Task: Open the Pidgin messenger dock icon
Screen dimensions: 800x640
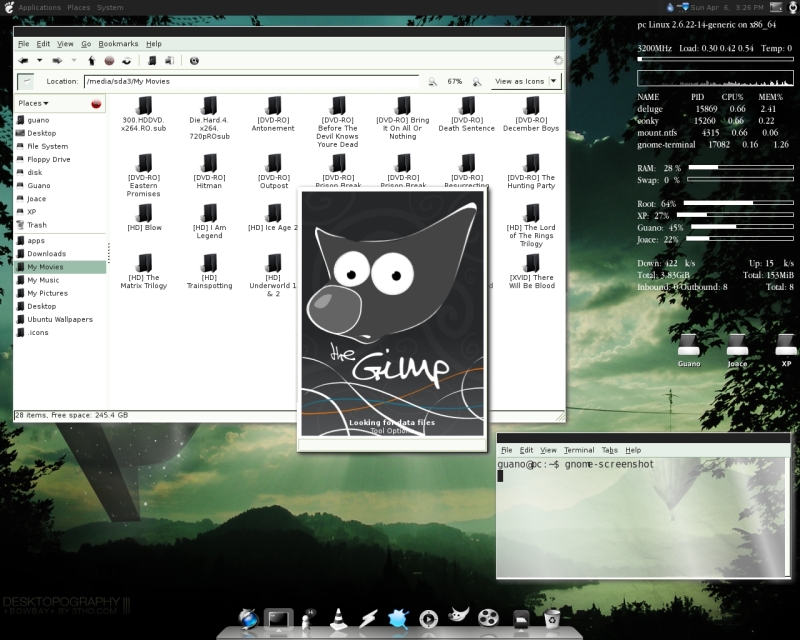Action: (x=308, y=619)
